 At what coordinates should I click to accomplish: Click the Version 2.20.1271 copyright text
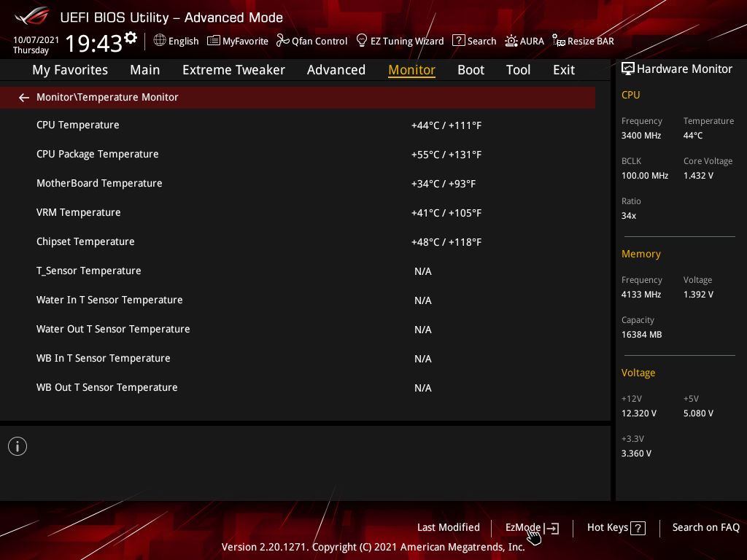click(x=373, y=547)
